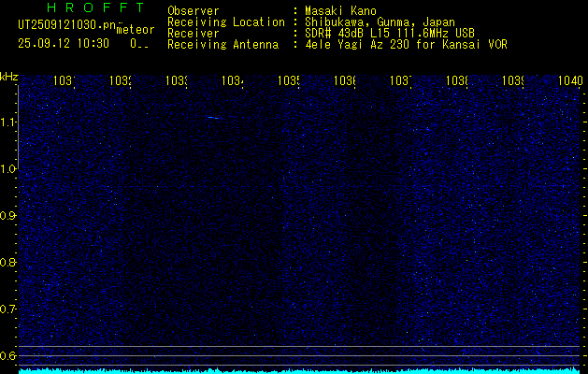Image resolution: width=588 pixels, height=374 pixels.
Task: Select the location Shibukawa, Gunma, Japan
Action: click(380, 22)
